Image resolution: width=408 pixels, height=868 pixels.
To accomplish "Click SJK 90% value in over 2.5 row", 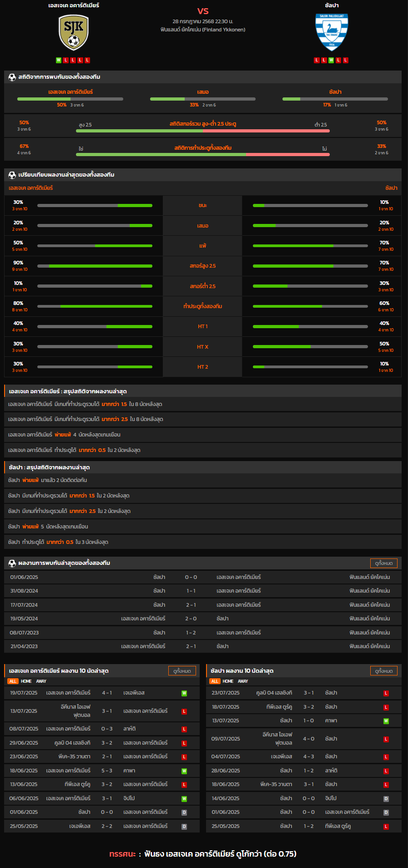I will (18, 263).
